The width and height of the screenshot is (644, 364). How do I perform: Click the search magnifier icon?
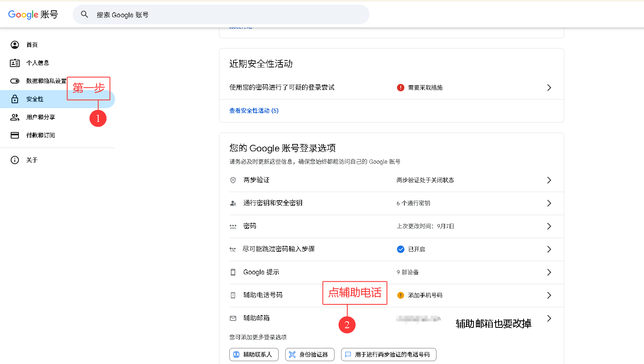click(x=85, y=14)
